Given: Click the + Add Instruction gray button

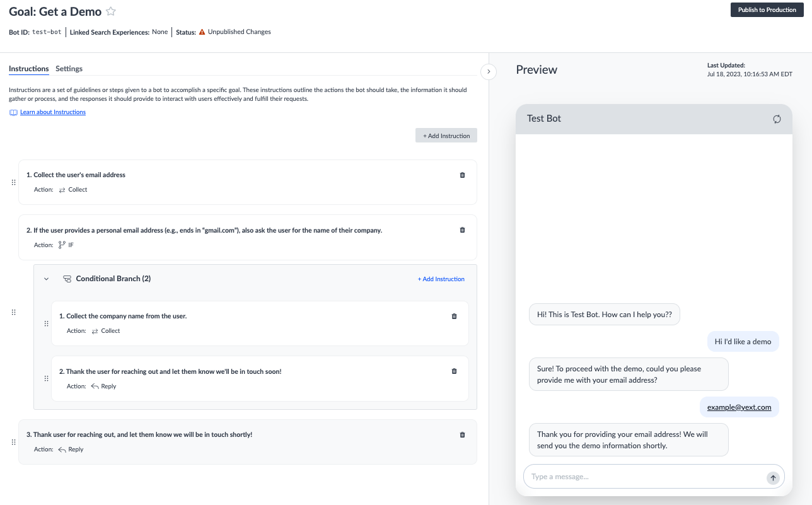Looking at the screenshot, I should click(446, 136).
